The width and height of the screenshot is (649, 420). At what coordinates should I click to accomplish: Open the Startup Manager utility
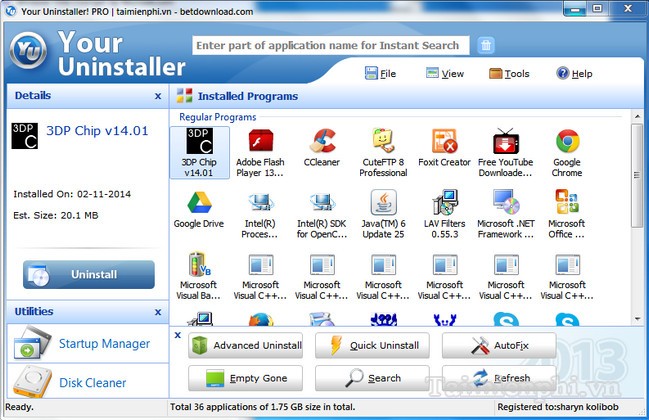88,344
